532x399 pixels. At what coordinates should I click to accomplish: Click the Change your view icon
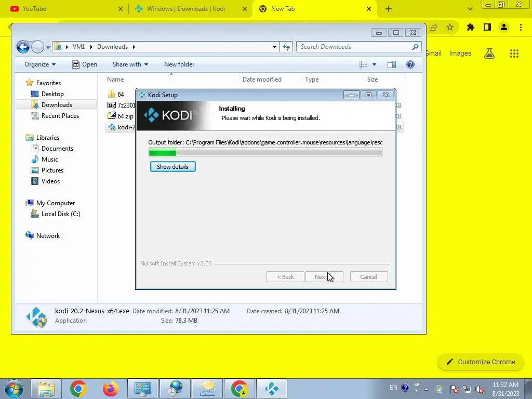363,64
